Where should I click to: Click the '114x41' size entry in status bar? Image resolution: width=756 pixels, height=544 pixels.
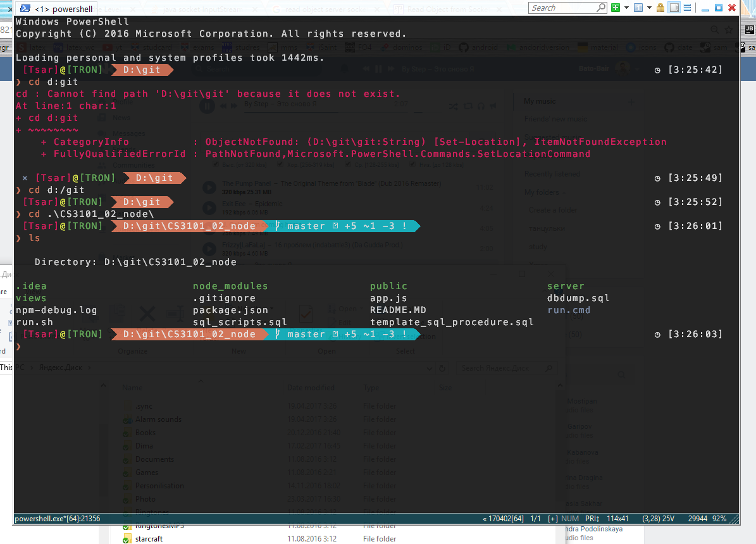coord(617,519)
